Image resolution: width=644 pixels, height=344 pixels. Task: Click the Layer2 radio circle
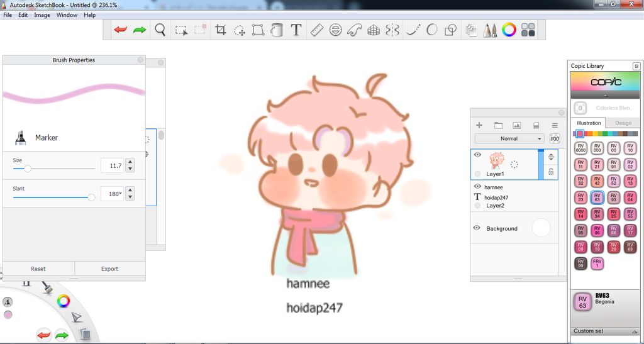point(477,205)
